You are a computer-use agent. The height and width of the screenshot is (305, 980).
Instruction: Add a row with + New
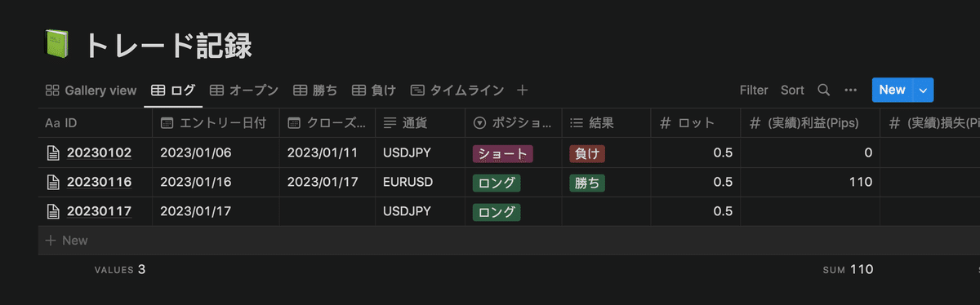pos(67,241)
